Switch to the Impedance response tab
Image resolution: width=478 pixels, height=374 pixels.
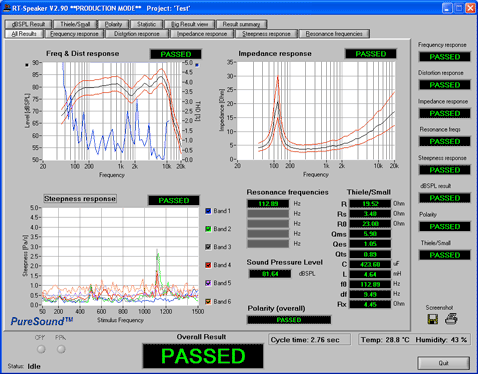tap(202, 34)
